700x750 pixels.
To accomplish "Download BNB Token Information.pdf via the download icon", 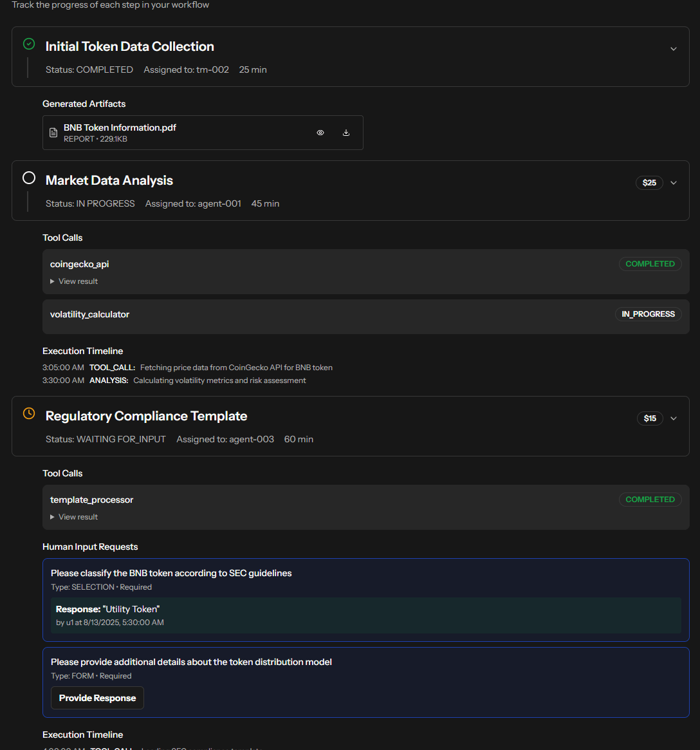I will click(x=346, y=132).
